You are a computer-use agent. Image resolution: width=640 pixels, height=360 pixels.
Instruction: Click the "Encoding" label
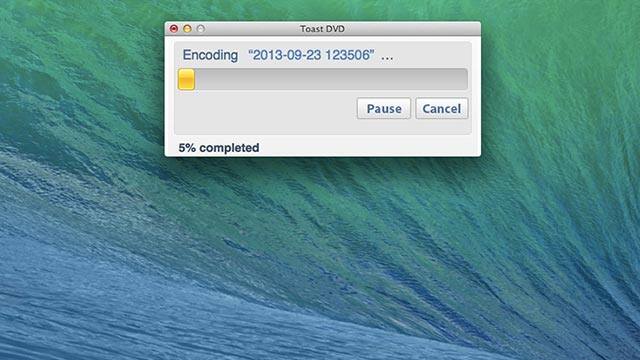click(210, 55)
